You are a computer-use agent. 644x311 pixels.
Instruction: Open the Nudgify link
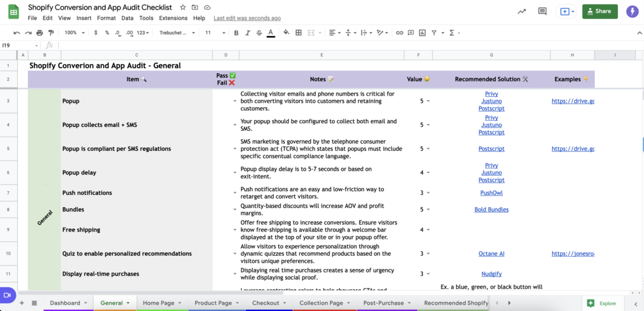tap(491, 274)
